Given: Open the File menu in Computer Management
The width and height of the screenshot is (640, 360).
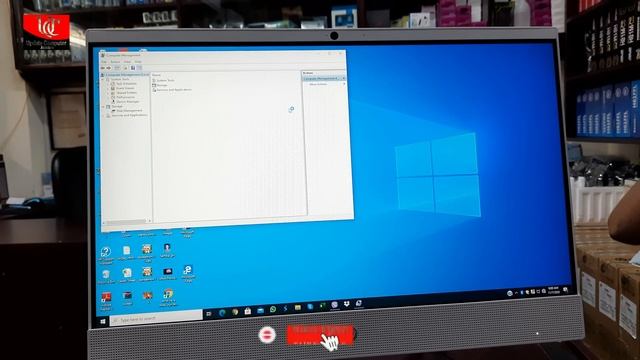Looking at the screenshot, I should point(104,62).
